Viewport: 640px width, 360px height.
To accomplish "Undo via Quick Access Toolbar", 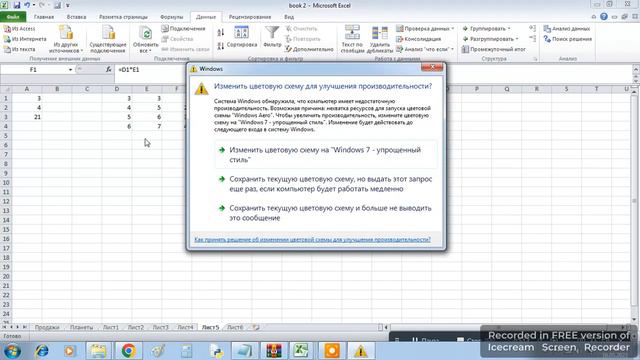I will click(27, 5).
